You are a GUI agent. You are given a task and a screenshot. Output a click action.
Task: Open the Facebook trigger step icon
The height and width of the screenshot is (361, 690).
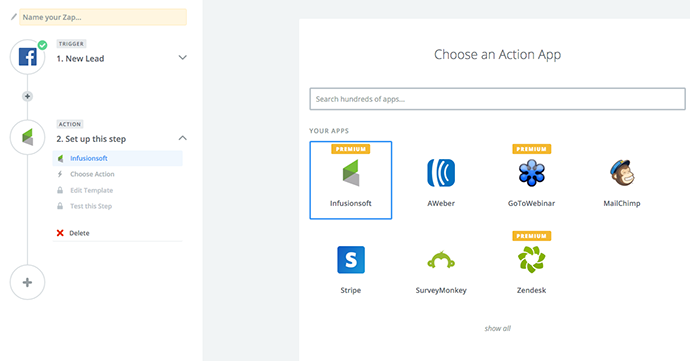click(x=27, y=57)
